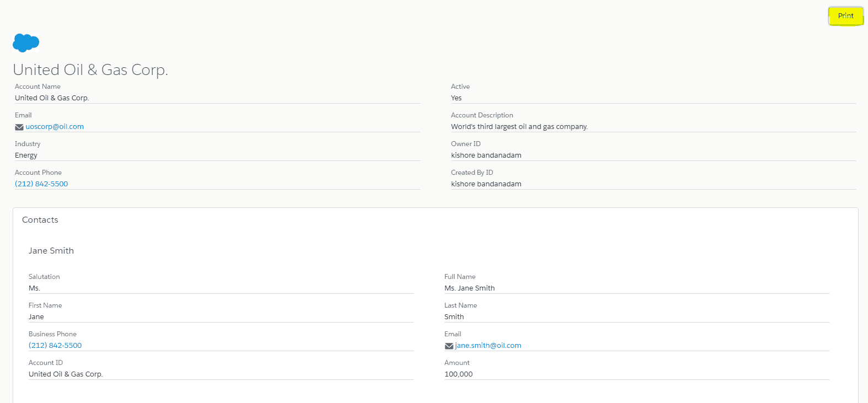Click Salutation value Ms.
This screenshot has height=403, width=868.
34,288
